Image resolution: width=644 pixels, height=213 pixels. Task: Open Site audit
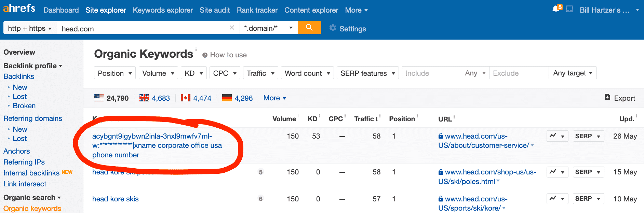pyautogui.click(x=215, y=10)
